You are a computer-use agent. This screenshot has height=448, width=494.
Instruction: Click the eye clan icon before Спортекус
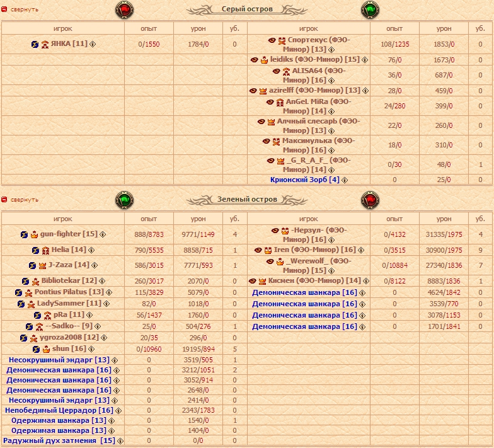(272, 40)
